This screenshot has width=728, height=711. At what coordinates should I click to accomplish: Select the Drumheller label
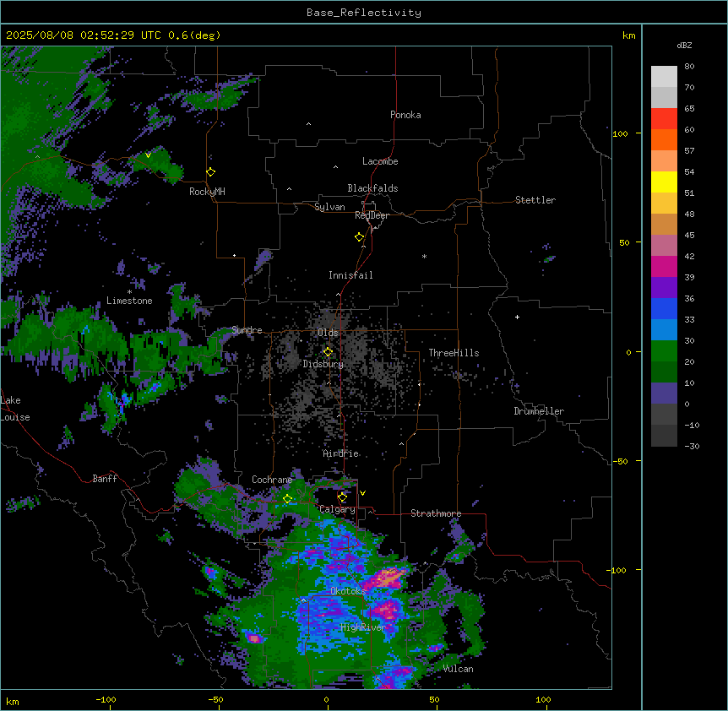point(539,411)
